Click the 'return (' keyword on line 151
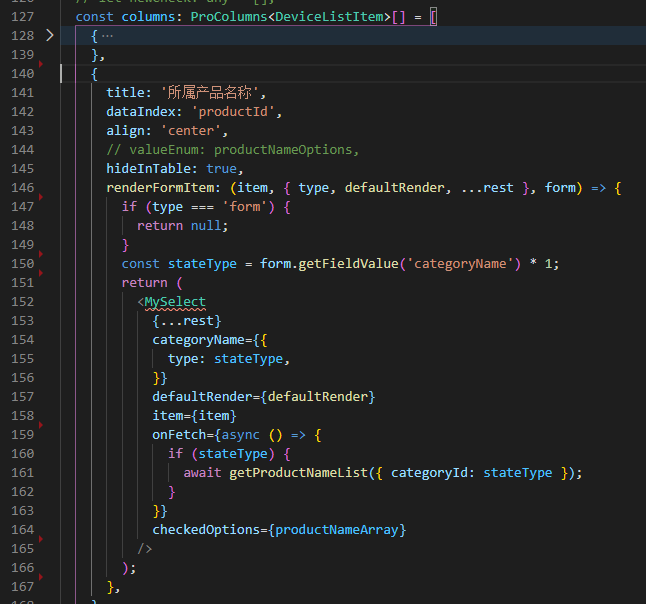Viewport: 646px width, 604px height. tap(152, 283)
